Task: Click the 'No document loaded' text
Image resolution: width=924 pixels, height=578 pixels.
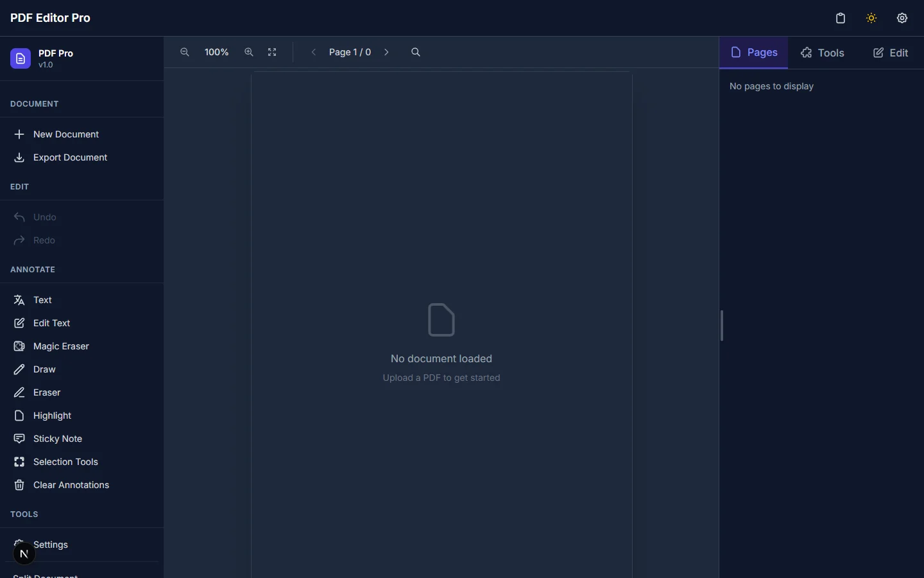Action: coord(441,358)
